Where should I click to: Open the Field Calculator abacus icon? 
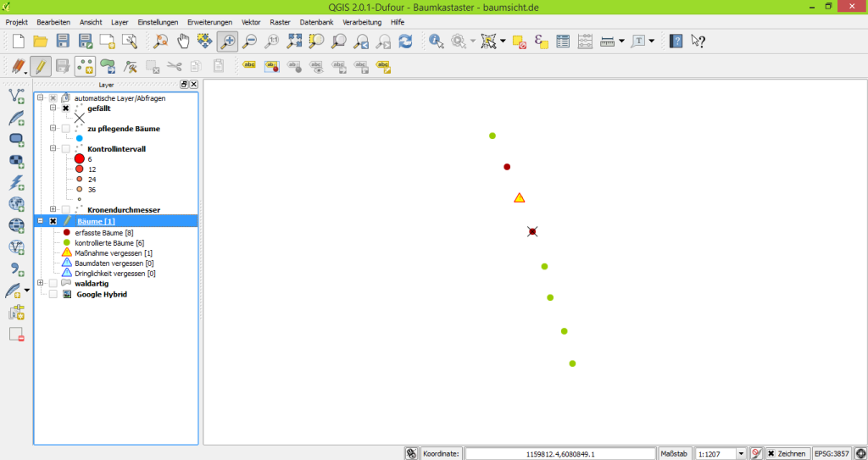585,41
